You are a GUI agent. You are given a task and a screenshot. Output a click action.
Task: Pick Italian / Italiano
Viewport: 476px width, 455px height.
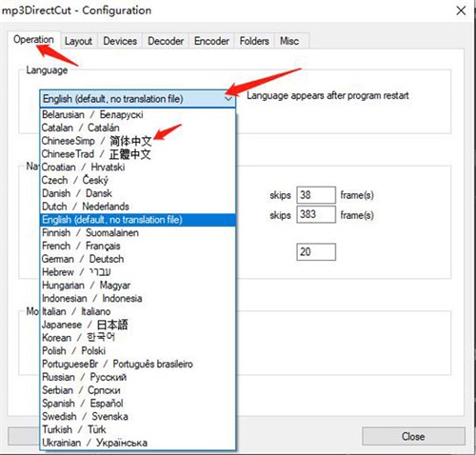138,311
